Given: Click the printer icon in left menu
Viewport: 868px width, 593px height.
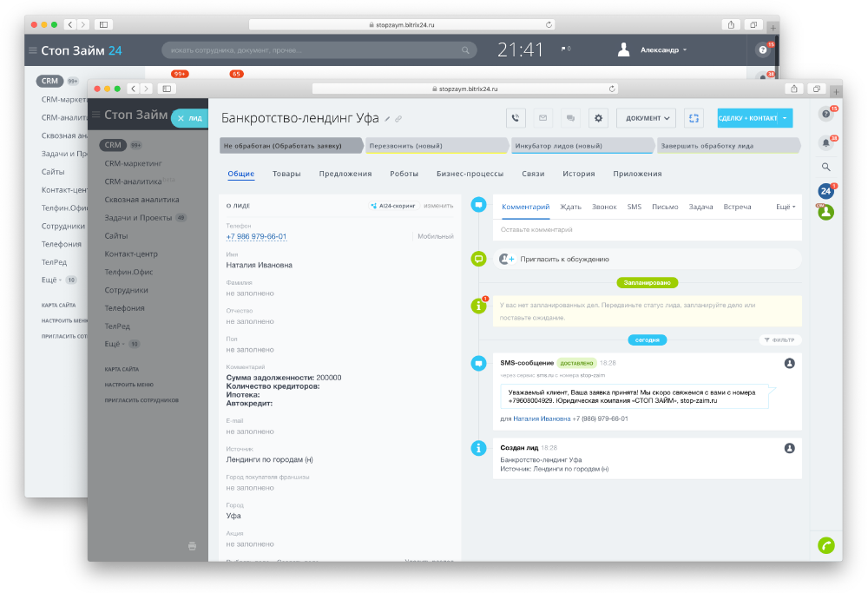Looking at the screenshot, I should 192,546.
